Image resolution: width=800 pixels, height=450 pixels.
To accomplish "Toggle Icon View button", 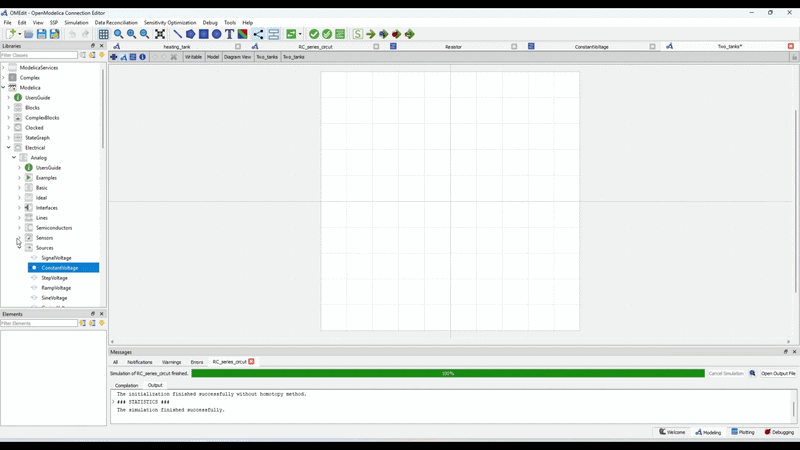I will [114, 57].
